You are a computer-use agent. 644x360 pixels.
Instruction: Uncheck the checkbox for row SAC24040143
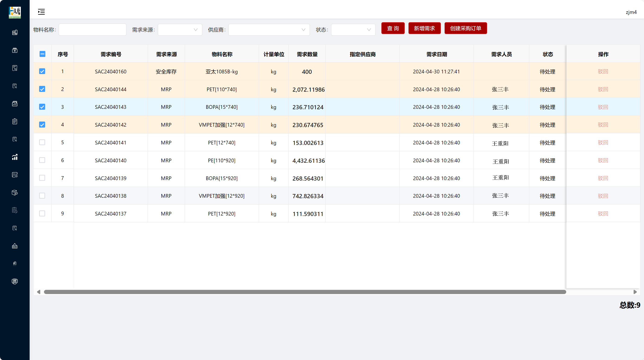42,107
